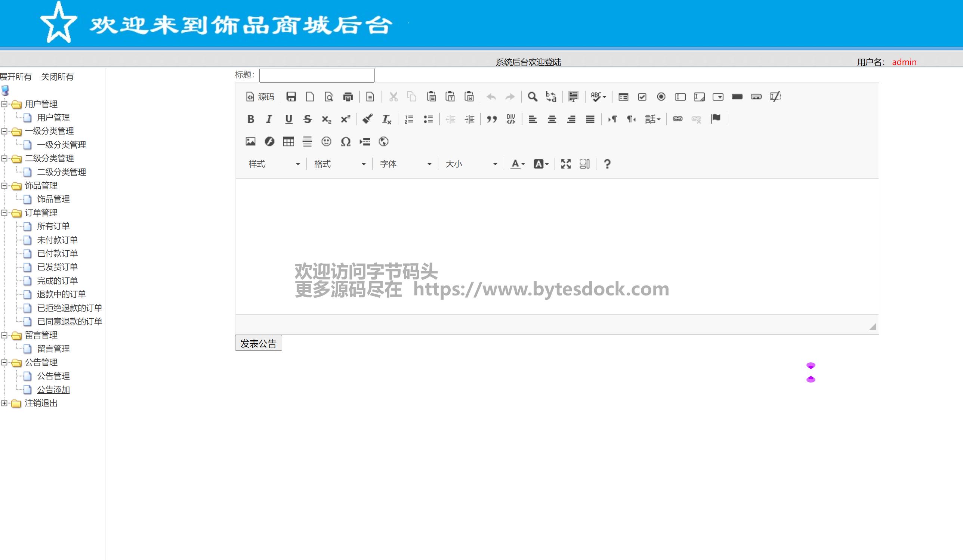Screen dimensions: 963x560
Task: Insert special character (Omega) icon
Action: [x=345, y=142]
